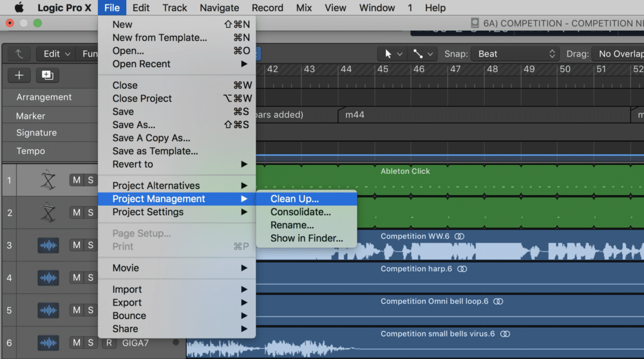Select the Arrangement global track header
Viewport: 644px width, 359px height.
44,97
